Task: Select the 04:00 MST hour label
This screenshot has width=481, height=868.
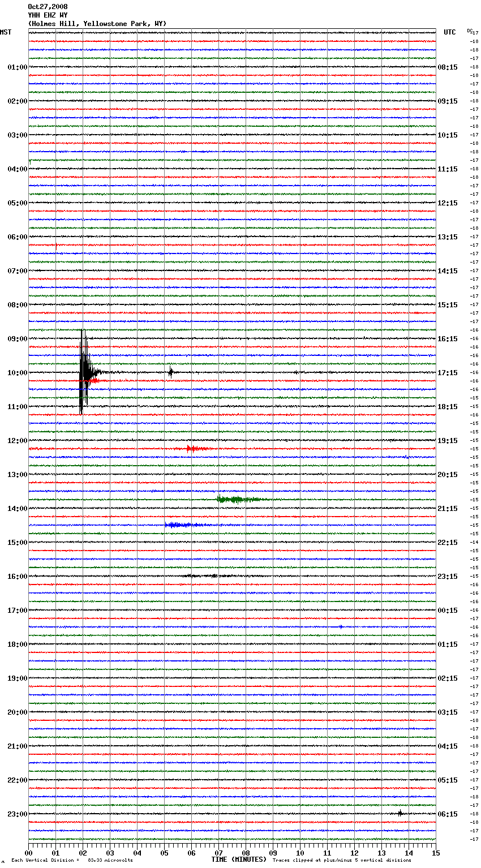Action: tap(17, 169)
